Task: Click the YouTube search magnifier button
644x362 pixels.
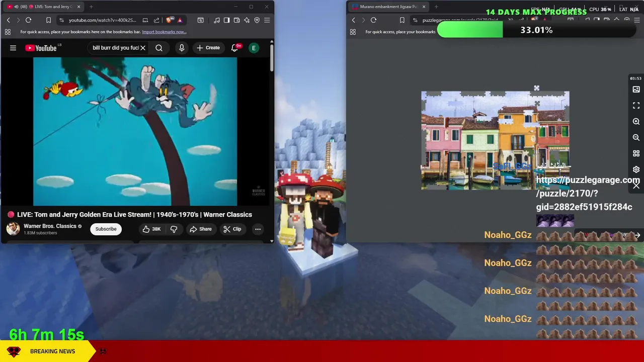Action: point(159,48)
